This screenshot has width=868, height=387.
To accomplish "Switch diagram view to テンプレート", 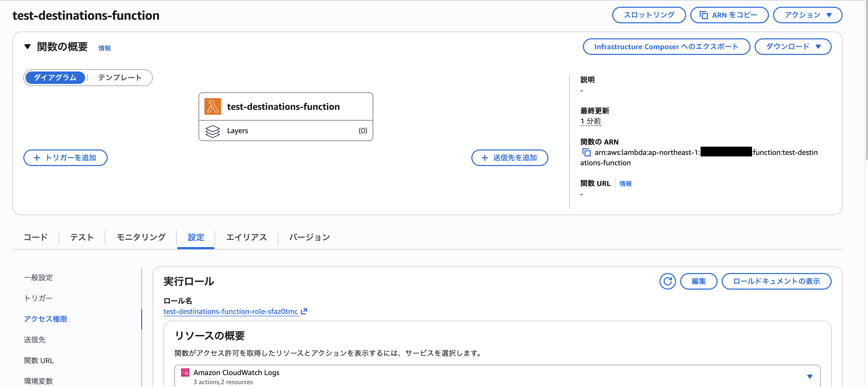I will pos(120,78).
